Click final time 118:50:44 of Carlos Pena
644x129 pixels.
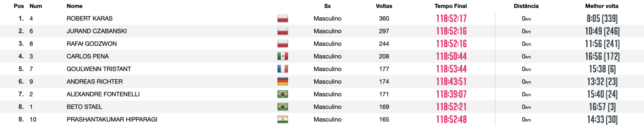click(x=451, y=56)
